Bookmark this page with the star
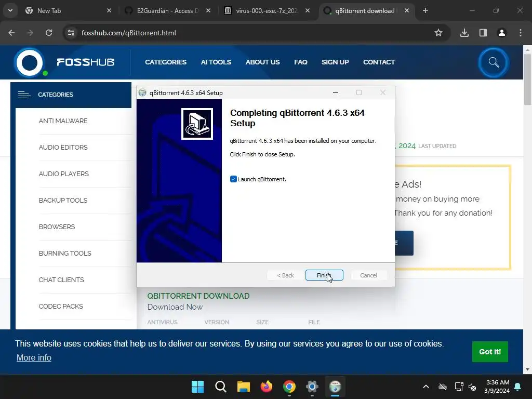Image resolution: width=532 pixels, height=399 pixels. click(438, 33)
